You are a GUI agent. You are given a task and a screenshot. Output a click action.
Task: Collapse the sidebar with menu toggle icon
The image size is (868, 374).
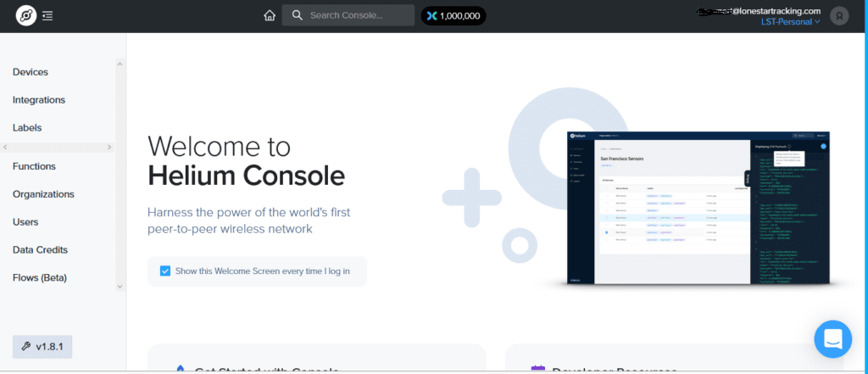point(47,15)
